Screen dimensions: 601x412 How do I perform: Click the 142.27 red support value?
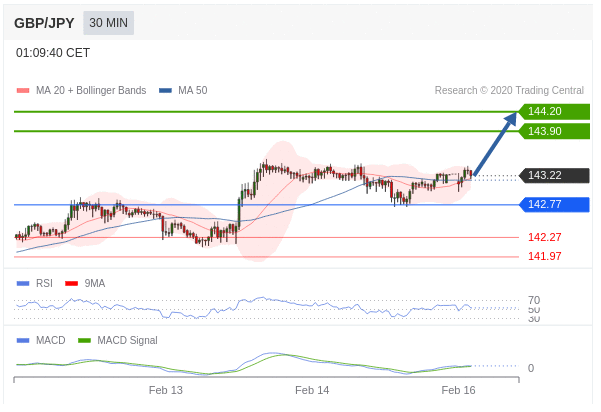[x=545, y=237]
